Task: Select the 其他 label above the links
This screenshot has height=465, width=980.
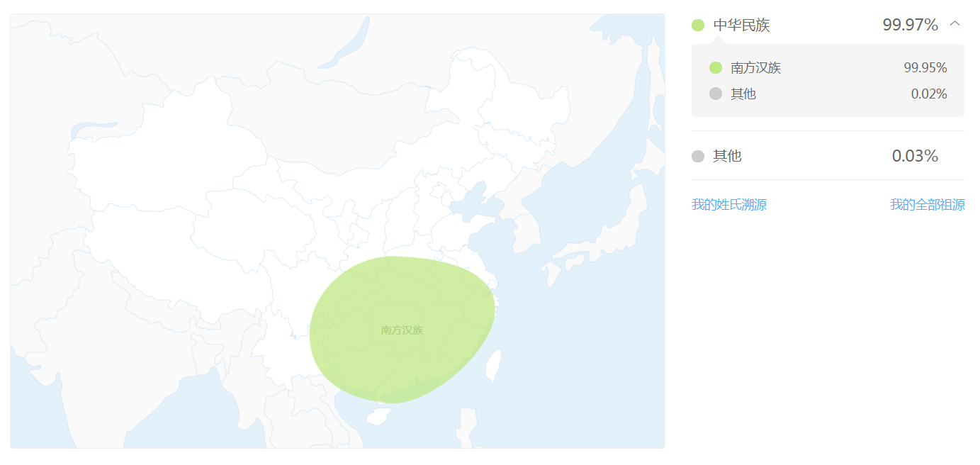Action: point(727,156)
